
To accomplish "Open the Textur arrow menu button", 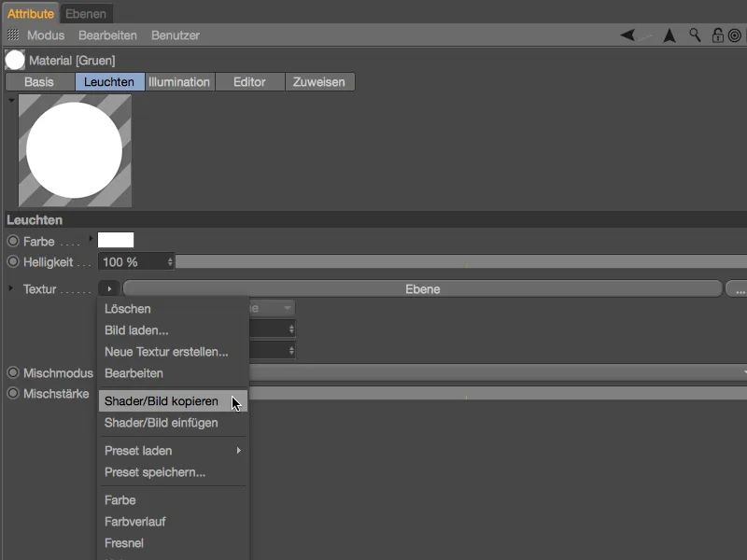I will click(x=109, y=288).
